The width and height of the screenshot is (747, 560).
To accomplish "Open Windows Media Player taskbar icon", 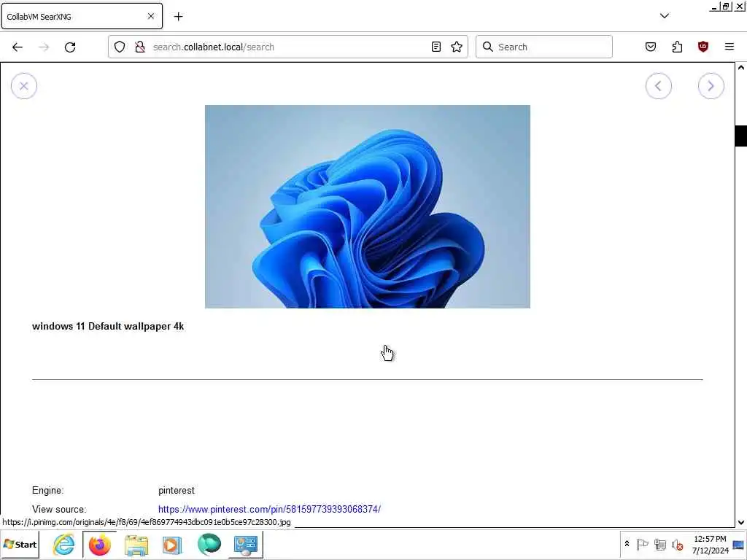I will (172, 544).
